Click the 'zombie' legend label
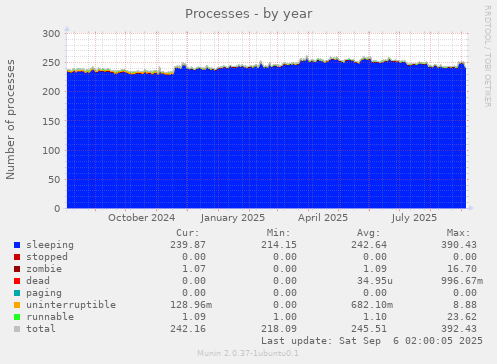Image resolution: width=497 pixels, height=364 pixels. 44,269
